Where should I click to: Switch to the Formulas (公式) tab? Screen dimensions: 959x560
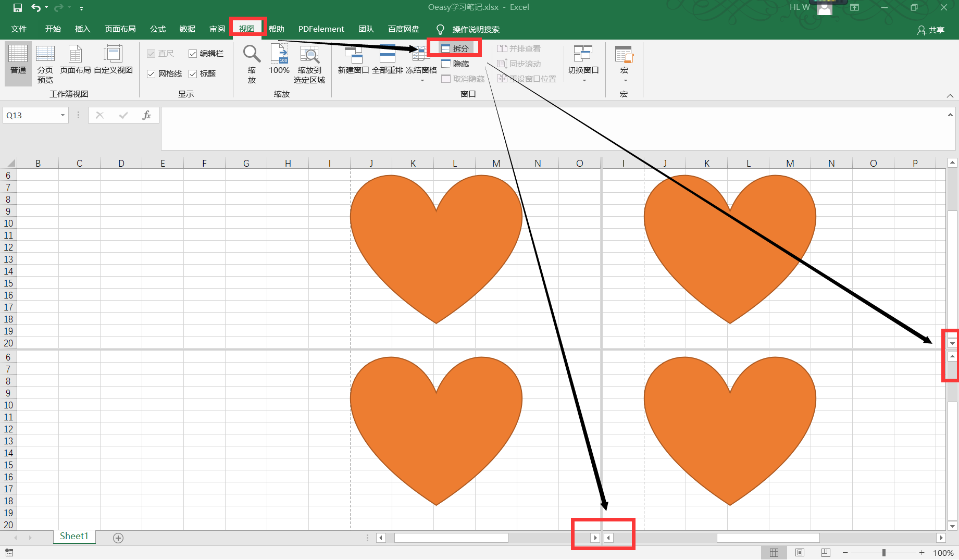pyautogui.click(x=158, y=29)
